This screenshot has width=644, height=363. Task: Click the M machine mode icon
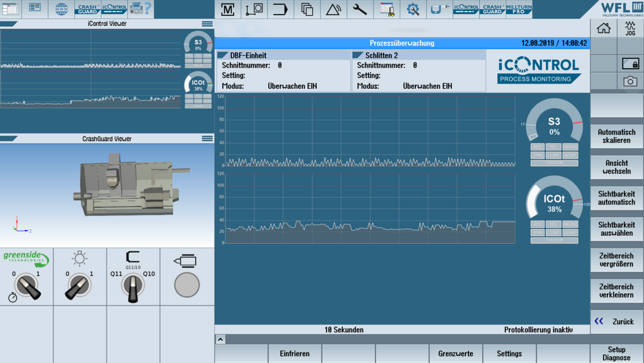pos(228,9)
